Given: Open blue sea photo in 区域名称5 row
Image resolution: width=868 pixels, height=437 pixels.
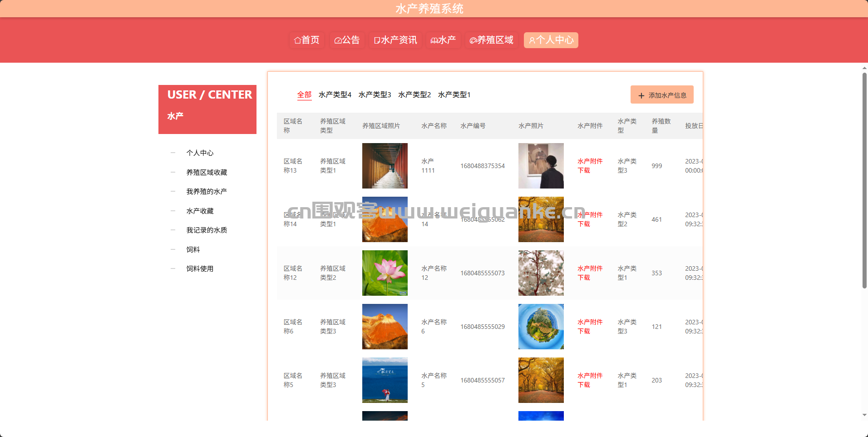Looking at the screenshot, I should (385, 380).
